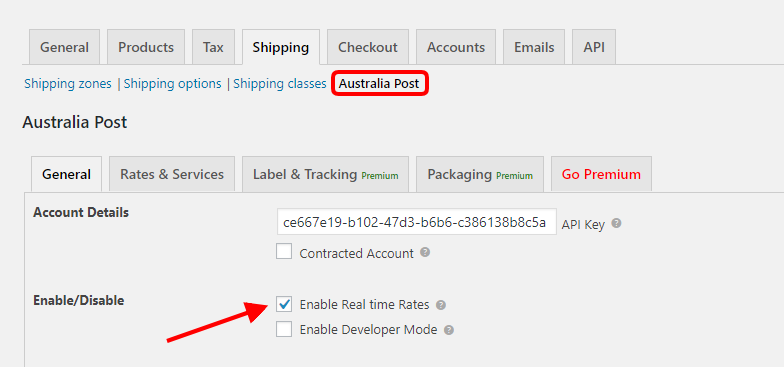Toggle the Contracted Account checkbox

point(284,251)
